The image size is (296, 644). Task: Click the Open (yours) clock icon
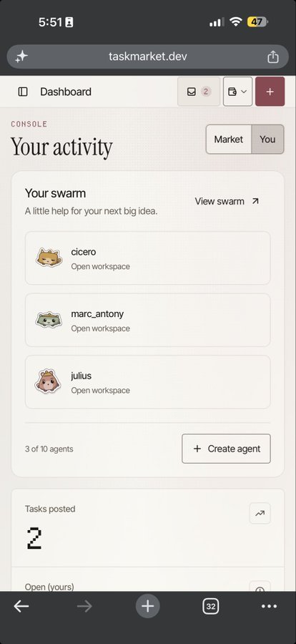(260, 587)
